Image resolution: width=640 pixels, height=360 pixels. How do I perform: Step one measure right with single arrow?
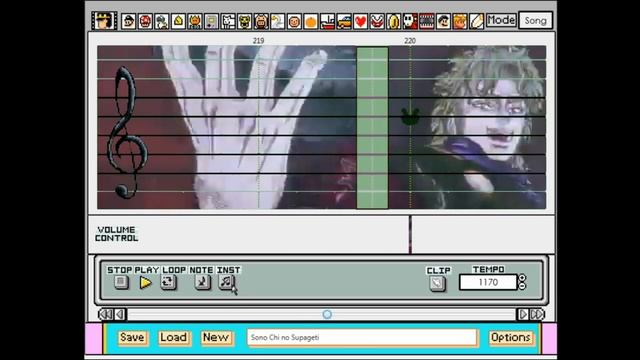[523, 314]
